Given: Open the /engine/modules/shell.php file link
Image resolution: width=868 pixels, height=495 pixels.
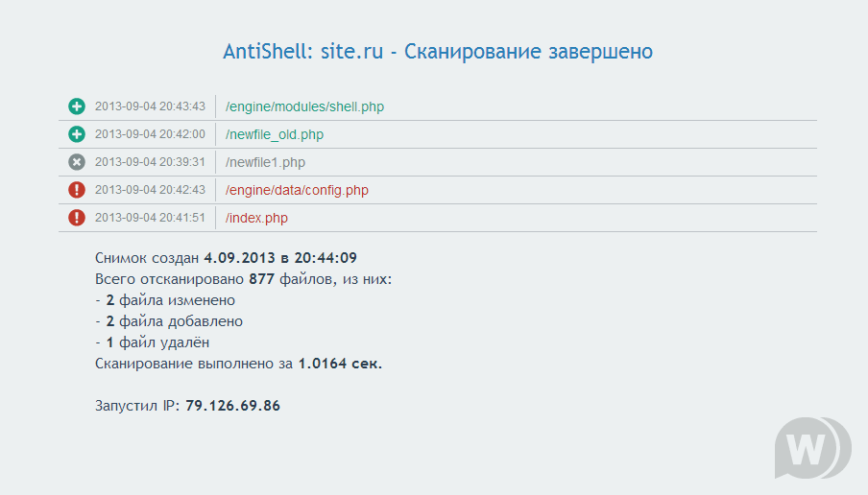Looking at the screenshot, I should pos(304,106).
